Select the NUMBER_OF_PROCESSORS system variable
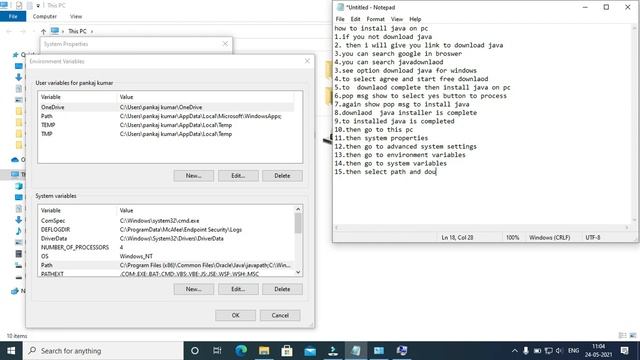 (x=166, y=247)
